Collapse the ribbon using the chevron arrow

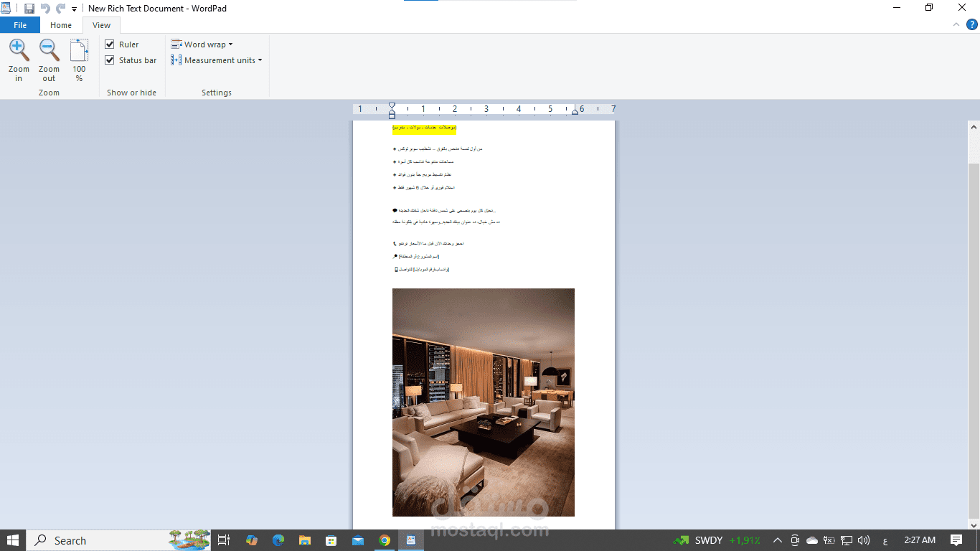[x=956, y=24]
